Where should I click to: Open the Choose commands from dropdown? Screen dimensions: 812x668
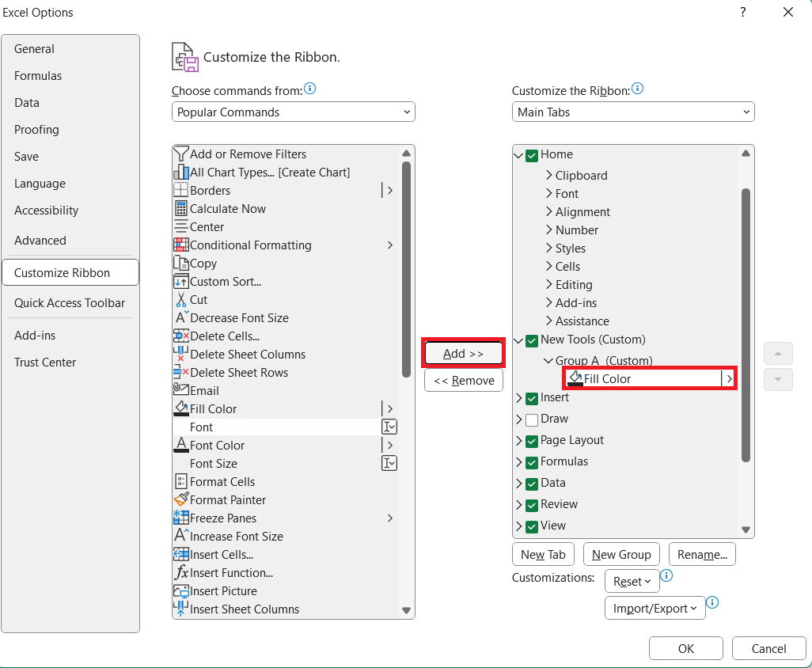293,112
